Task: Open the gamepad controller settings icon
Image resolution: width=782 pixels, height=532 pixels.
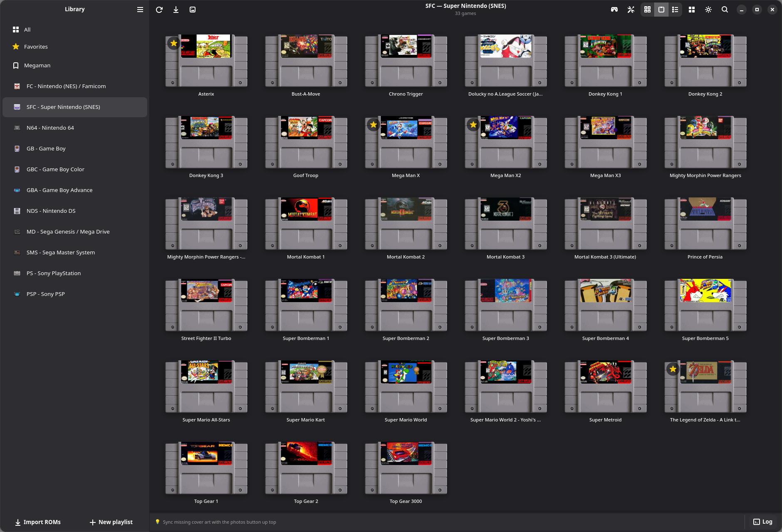Action: [614, 10]
